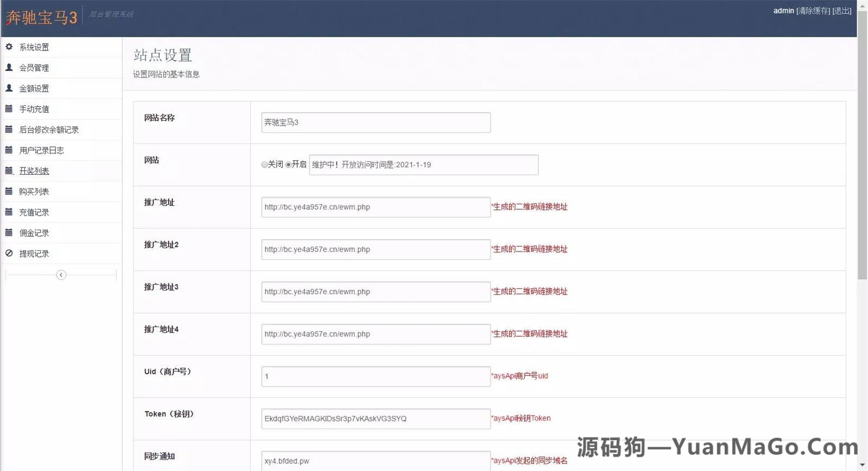
Task: Focus the 网站名称 input field
Action: (x=376, y=122)
